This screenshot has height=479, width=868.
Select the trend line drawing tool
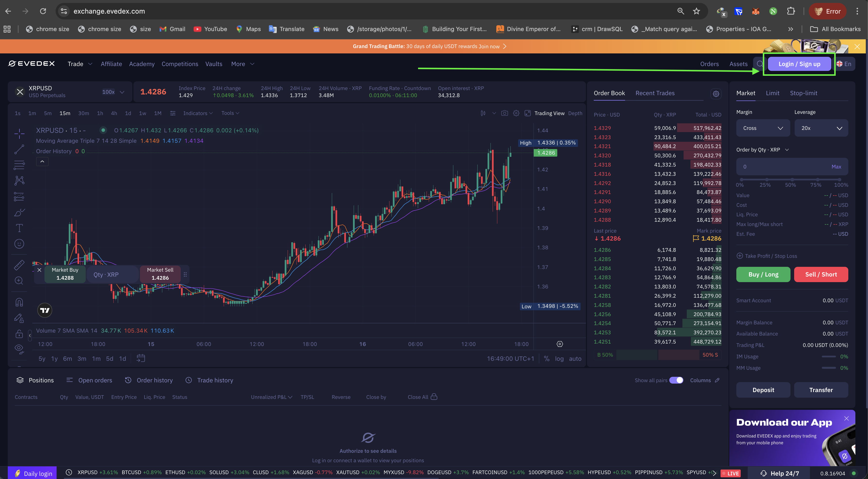[19, 149]
